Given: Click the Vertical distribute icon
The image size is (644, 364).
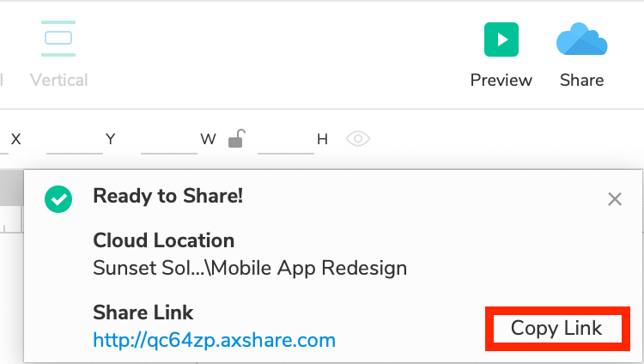Looking at the screenshot, I should click(58, 39).
